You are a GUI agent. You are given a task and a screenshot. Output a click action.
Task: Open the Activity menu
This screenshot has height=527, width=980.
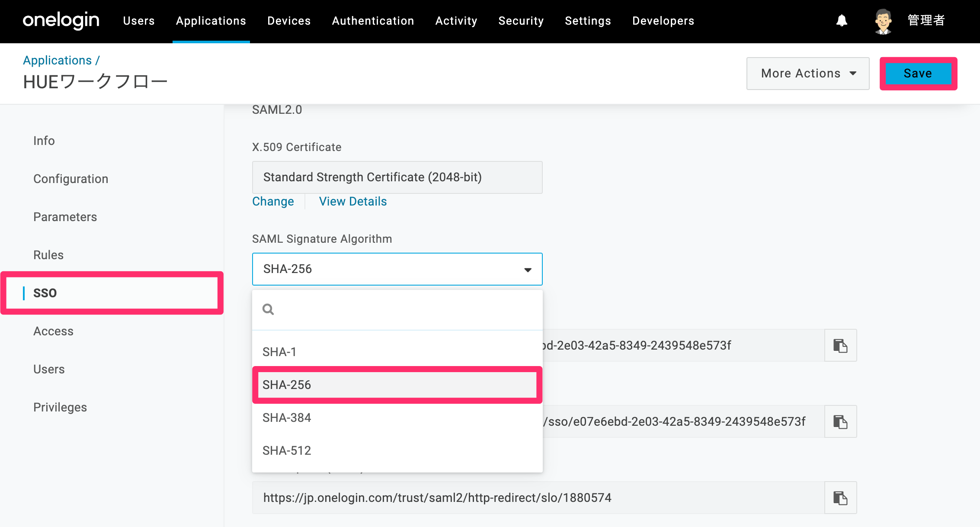coord(456,21)
